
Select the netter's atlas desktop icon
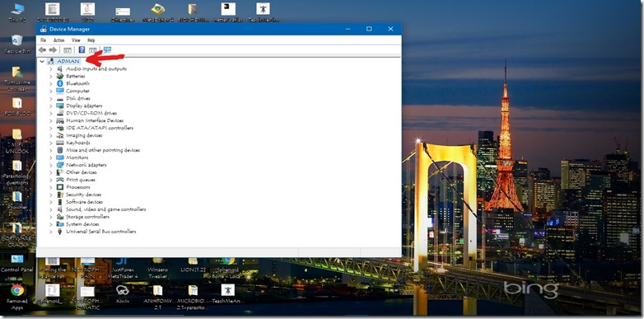point(228,12)
